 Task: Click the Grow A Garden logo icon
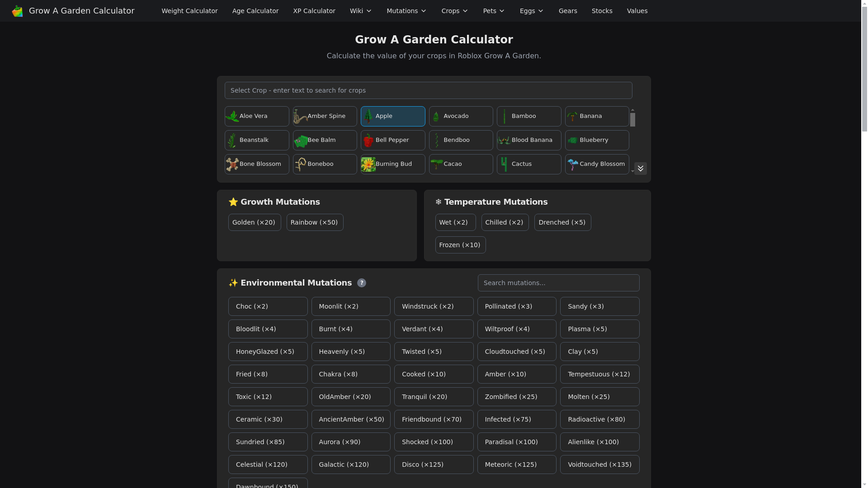[17, 11]
